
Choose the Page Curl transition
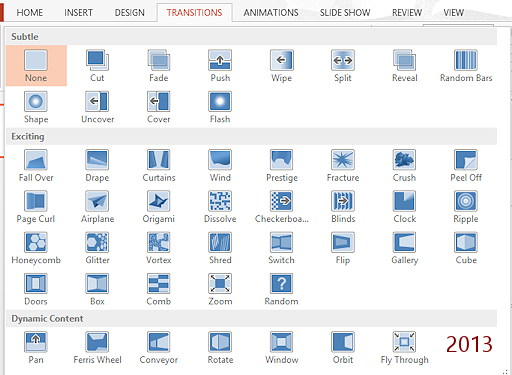coord(36,207)
